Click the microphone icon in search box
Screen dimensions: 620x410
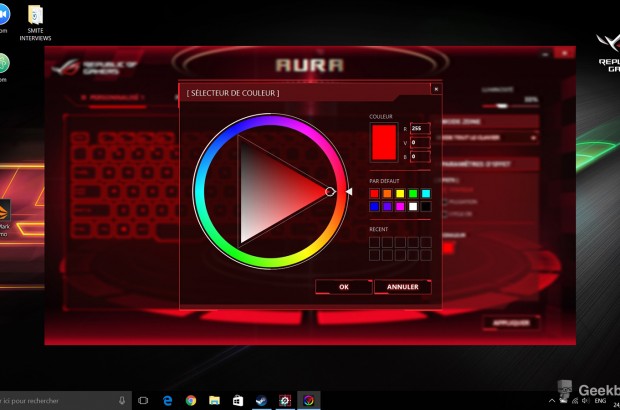point(122,400)
